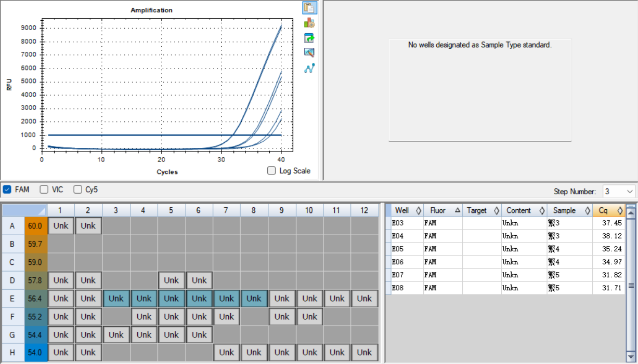Click the threshold line at 1000 RFU

pyautogui.click(x=164, y=135)
